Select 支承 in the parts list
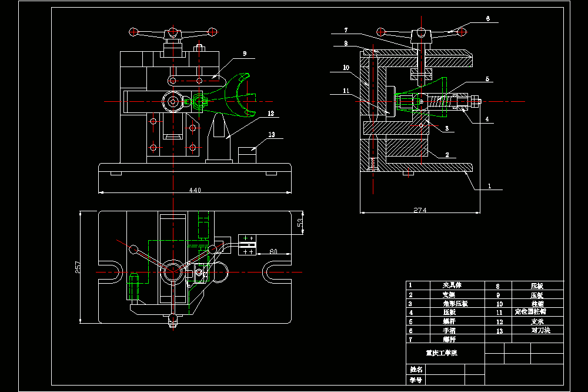Viewport: 588px width, 392px height. click(x=537, y=322)
